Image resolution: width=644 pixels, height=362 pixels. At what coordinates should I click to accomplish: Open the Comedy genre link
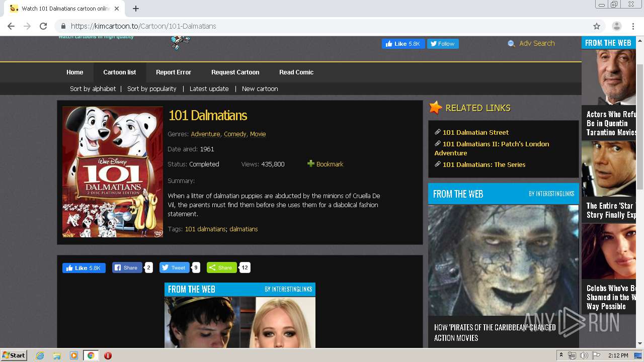[235, 134]
